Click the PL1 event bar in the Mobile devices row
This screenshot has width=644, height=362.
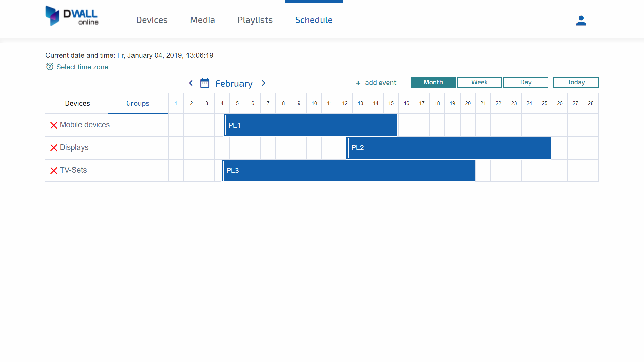point(311,125)
